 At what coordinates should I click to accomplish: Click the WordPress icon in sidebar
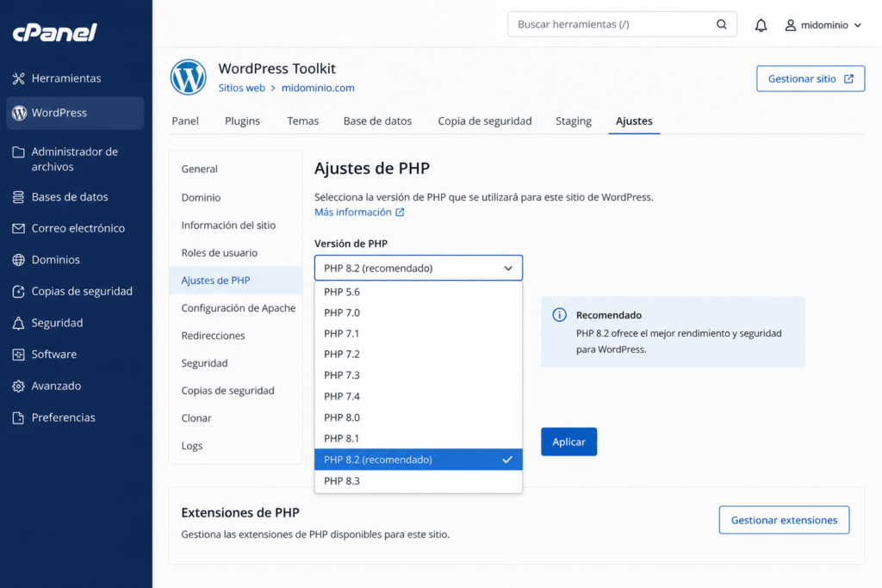click(19, 113)
